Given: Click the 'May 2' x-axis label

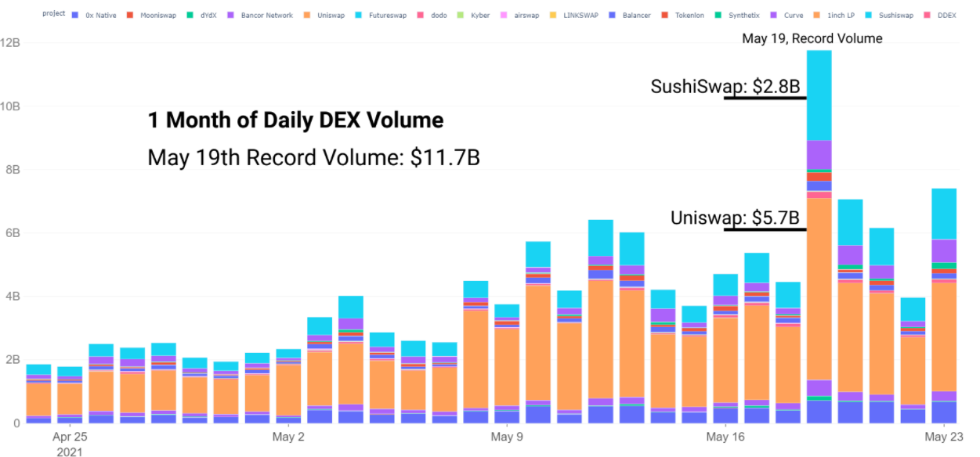Looking at the screenshot, I should pos(288,437).
